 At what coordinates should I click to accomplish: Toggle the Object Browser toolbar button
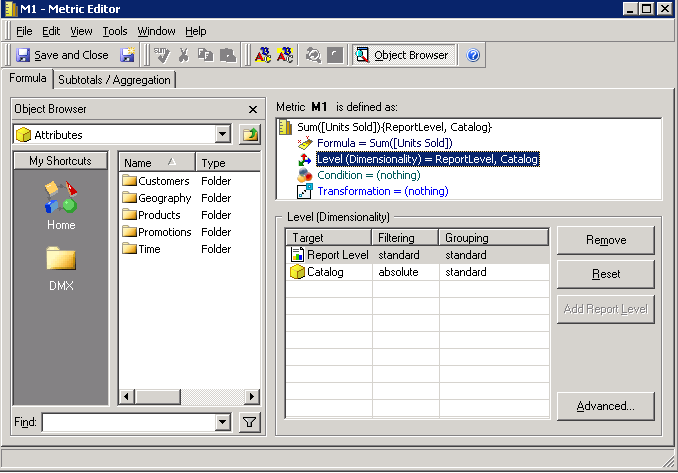tap(402, 55)
